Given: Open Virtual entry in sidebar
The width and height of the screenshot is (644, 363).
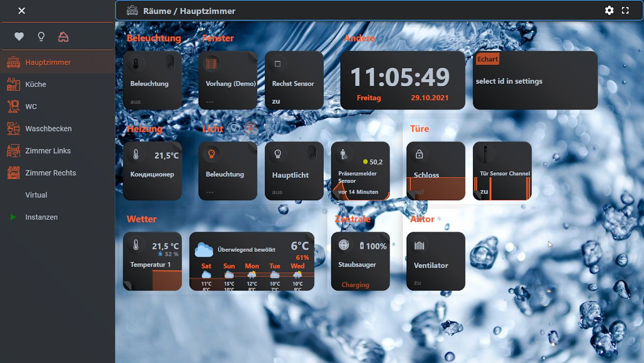Looking at the screenshot, I should click(x=58, y=195).
